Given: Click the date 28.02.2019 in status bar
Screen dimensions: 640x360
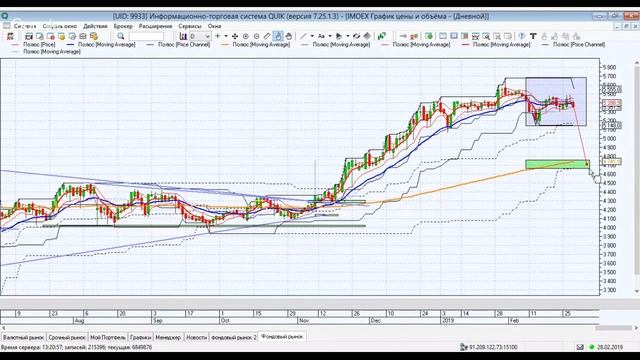Looking at the screenshot, I should point(610,347).
